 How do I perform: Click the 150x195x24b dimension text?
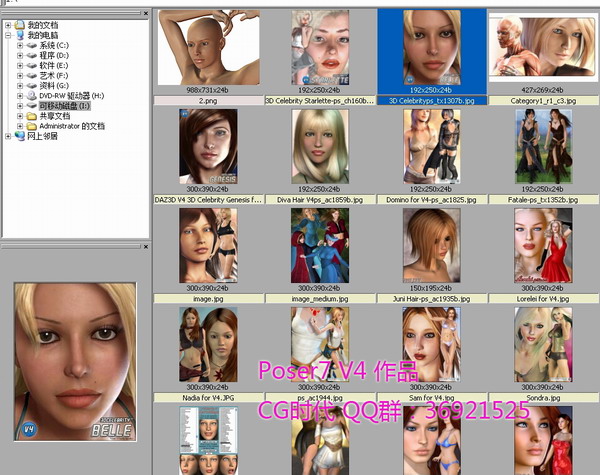coord(431,288)
